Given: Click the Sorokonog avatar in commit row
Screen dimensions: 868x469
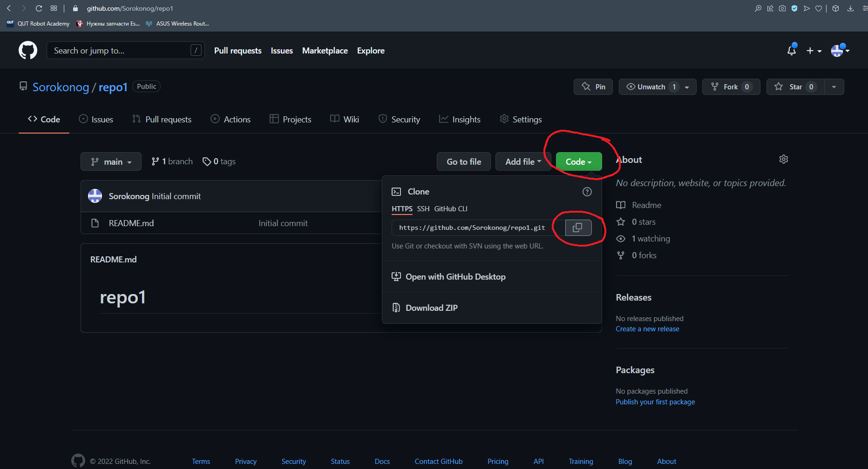Looking at the screenshot, I should [95, 196].
